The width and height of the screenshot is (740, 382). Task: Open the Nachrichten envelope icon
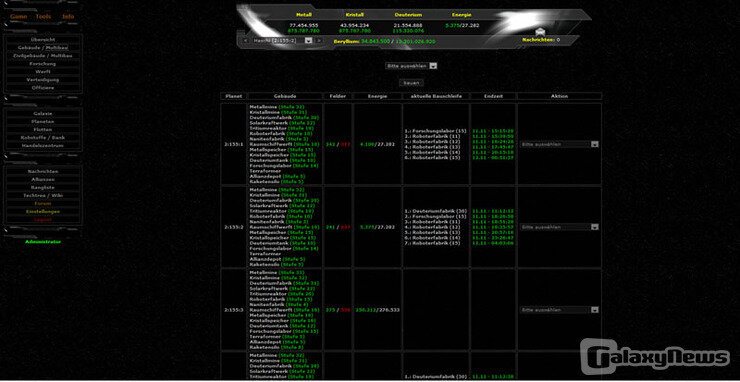pyautogui.click(x=540, y=32)
